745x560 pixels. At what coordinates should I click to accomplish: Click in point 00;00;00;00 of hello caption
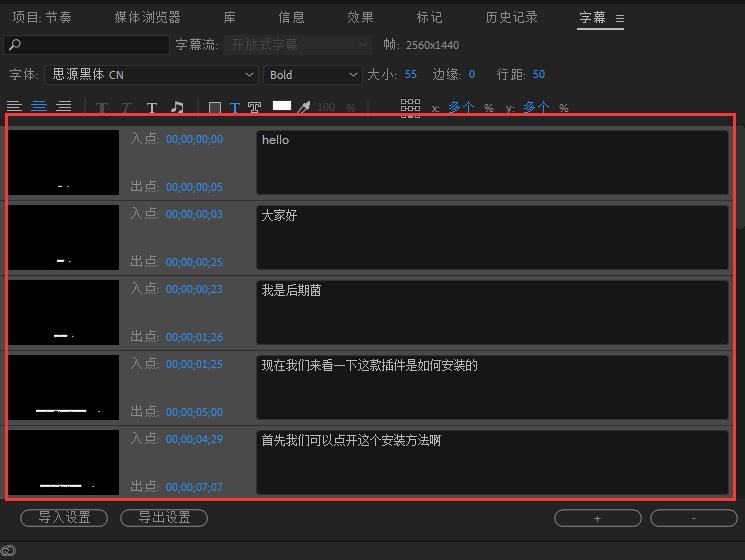coord(194,139)
